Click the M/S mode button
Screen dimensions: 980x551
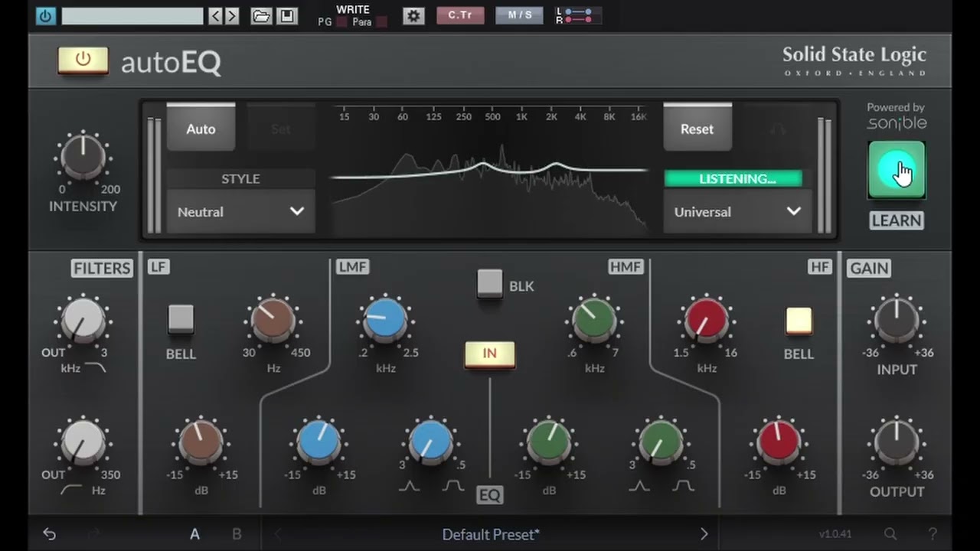(x=519, y=15)
